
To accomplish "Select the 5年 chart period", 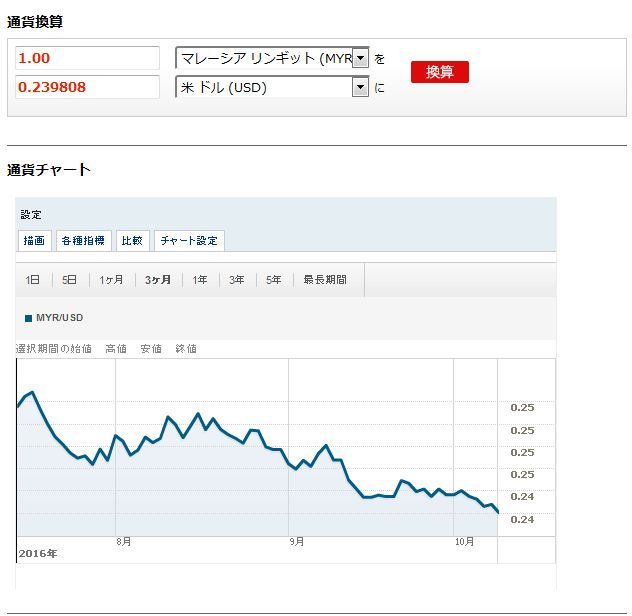I will [274, 280].
